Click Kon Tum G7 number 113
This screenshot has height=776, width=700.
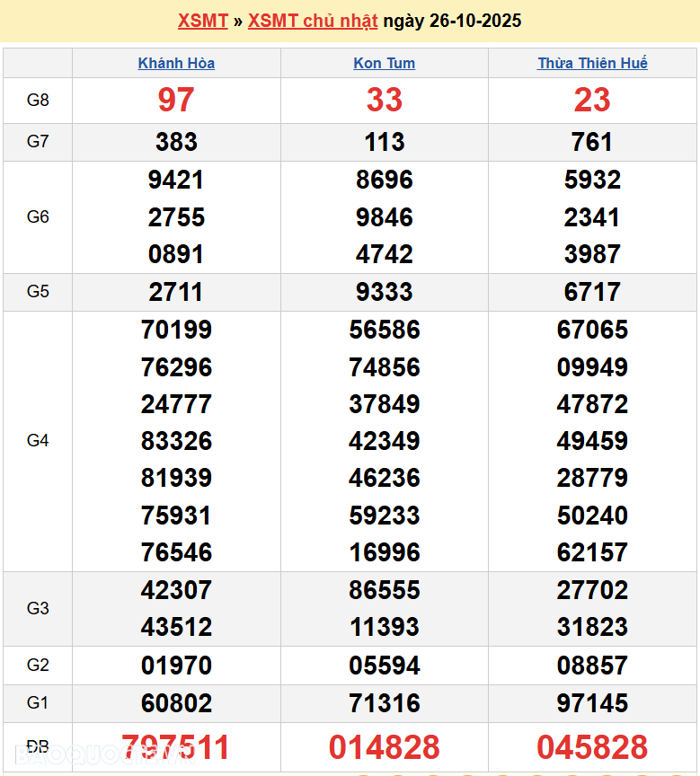[x=385, y=142]
